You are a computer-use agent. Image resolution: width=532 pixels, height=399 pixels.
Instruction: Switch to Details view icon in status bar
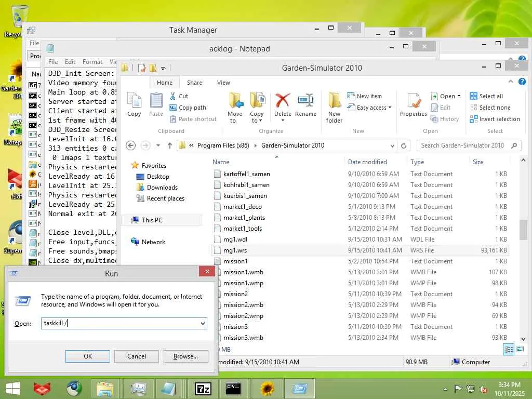509,349
